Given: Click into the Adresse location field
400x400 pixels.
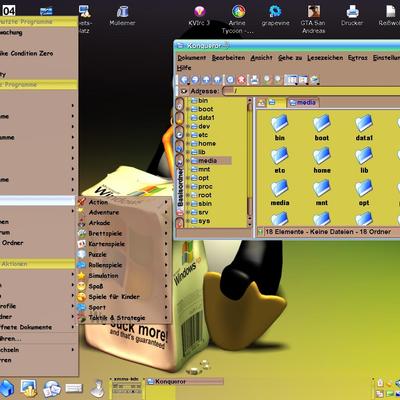Looking at the screenshot, I should [312, 91].
